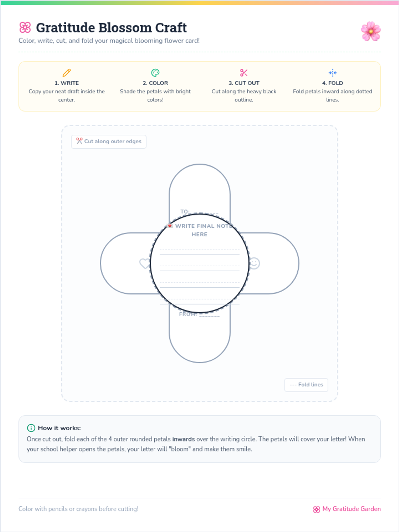
Task: Select the pencil icon above 1. WRITE
Action: (x=66, y=72)
